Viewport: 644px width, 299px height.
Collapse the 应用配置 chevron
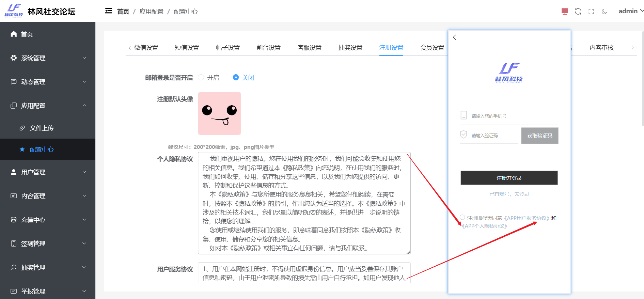click(84, 106)
